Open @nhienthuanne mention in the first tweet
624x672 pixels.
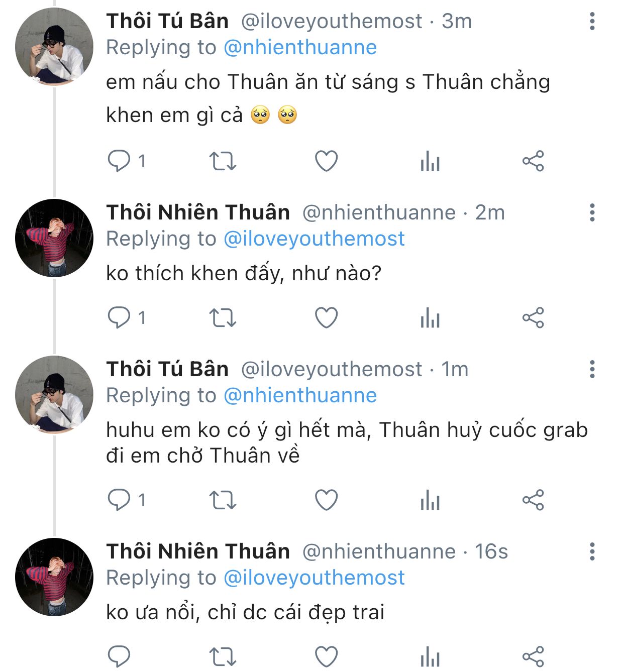tap(300, 48)
